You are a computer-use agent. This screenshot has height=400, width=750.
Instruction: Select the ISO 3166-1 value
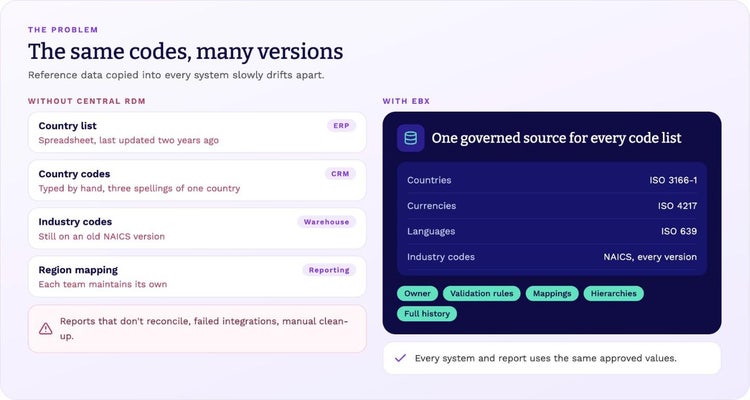click(673, 180)
